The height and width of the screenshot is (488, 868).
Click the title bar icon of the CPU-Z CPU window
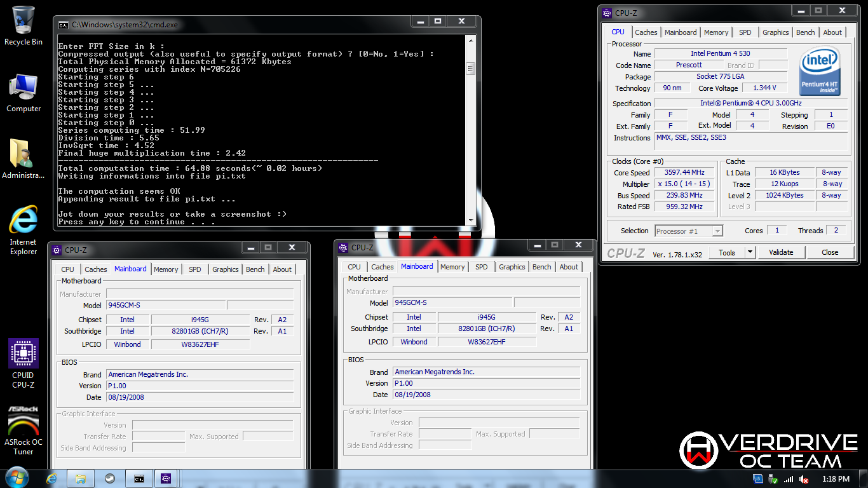(x=607, y=13)
